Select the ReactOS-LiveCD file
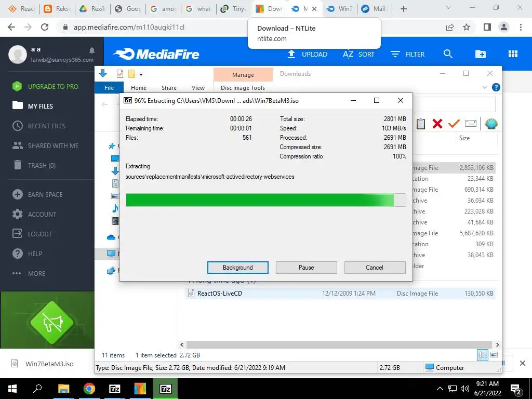The height and width of the screenshot is (399, 532). pos(340,294)
